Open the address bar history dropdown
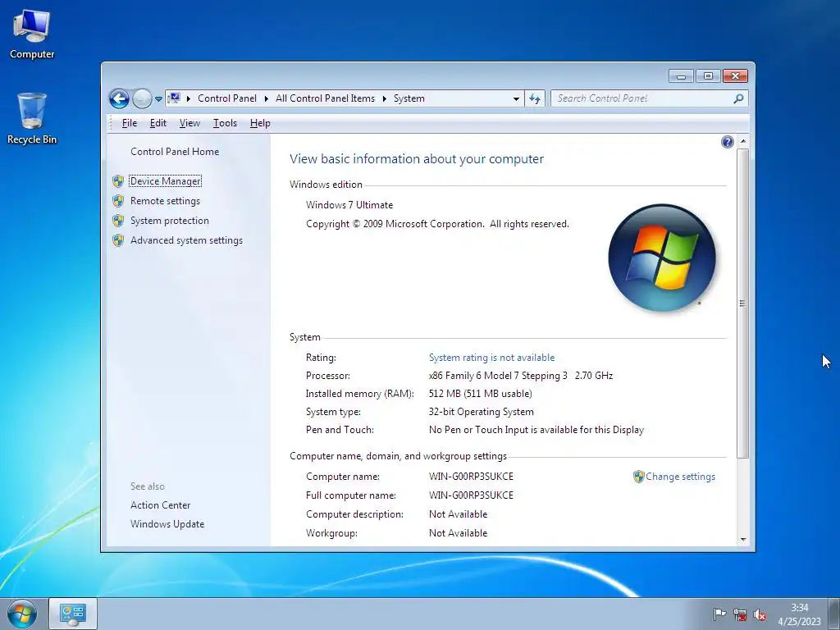 coord(516,98)
